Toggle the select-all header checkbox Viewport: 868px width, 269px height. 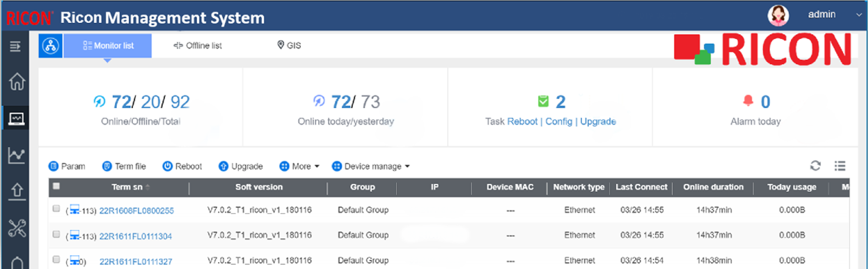[56, 186]
